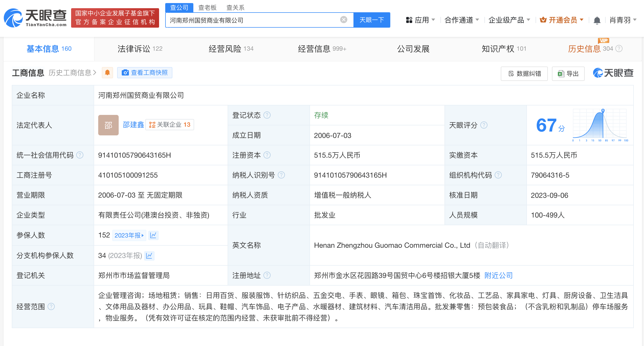This screenshot has height=346, width=644.
Task: Open the help icon next to 统一社会信用代码
Action: click(80, 155)
